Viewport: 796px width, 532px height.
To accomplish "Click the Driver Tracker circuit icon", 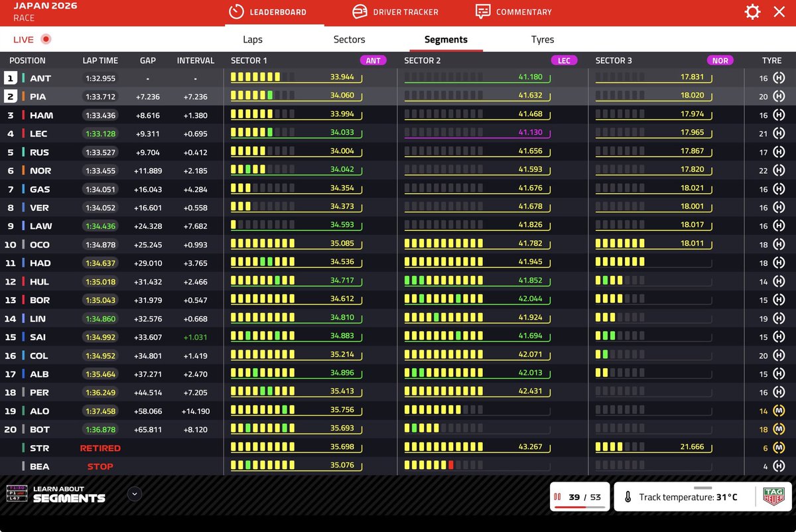I will tap(360, 12).
